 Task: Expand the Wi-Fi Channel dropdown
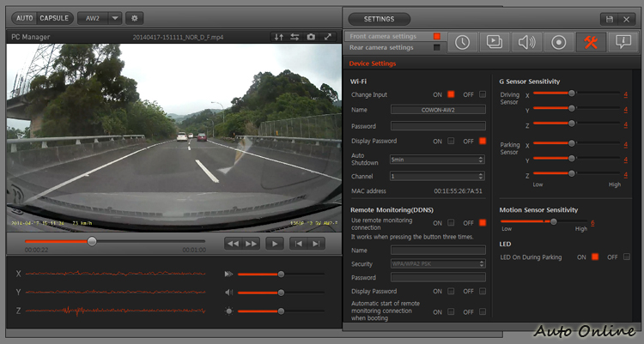[438, 176]
